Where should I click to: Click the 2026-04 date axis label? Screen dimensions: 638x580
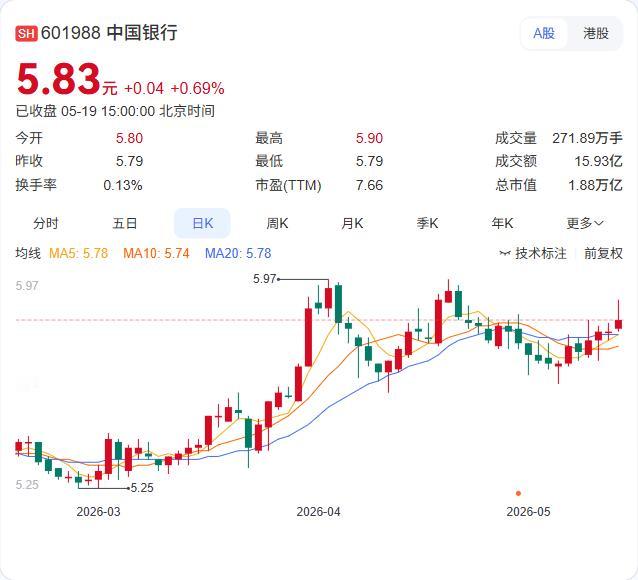pos(318,512)
